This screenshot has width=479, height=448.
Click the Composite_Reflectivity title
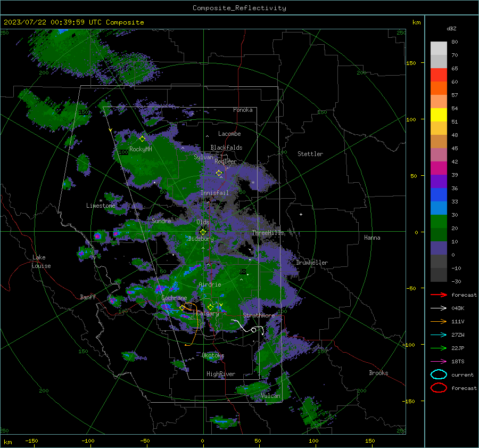tap(239, 8)
